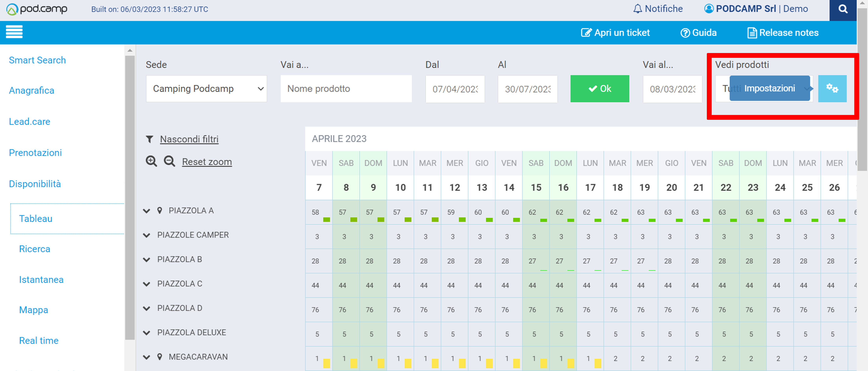Screen dimensions: 868x371
Task: Click the zoom out magnifier icon
Action: [169, 162]
